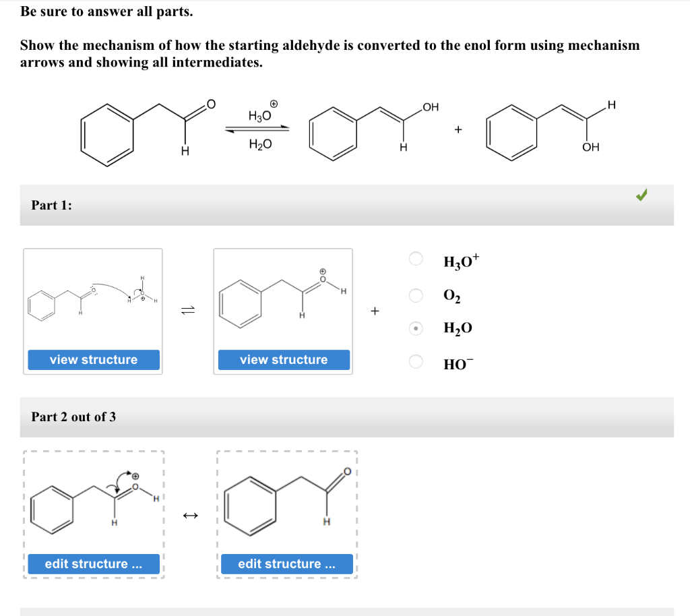This screenshot has height=616, width=690.
Task: Click the green checkmark on Part 1 header
Action: [641, 195]
